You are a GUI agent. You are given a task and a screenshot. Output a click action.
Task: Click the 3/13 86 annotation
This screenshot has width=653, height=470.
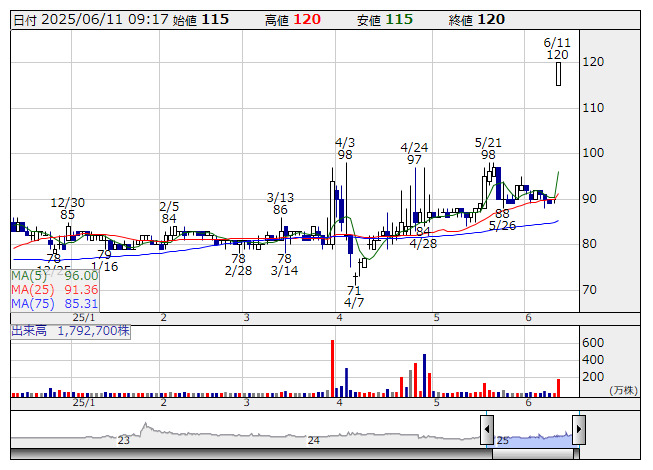[x=280, y=203]
